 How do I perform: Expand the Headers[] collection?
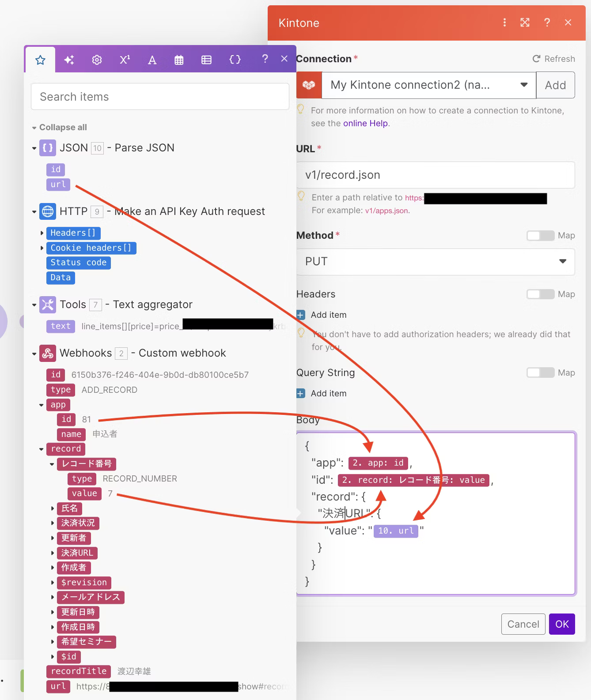42,233
